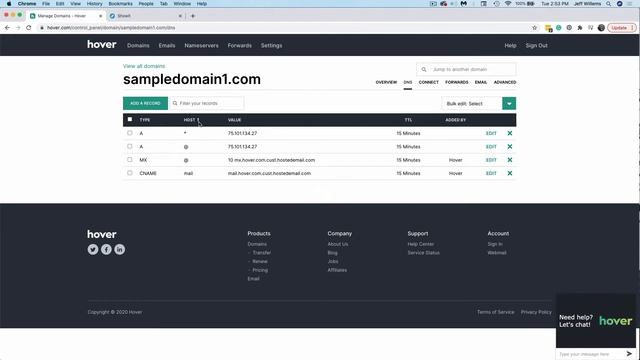Delete the @ A record
Screen dimensions: 640x360
509,147
